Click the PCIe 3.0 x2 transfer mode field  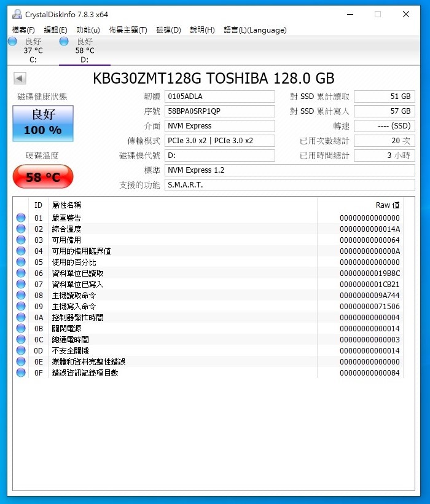[x=220, y=141]
